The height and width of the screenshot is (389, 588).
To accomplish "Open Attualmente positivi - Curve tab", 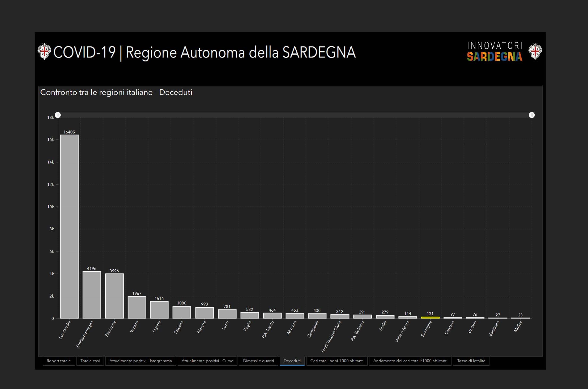I will click(x=207, y=361).
